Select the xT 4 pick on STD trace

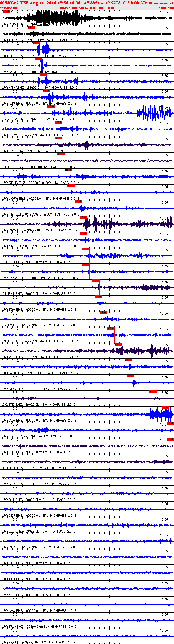click(x=153, y=392)
